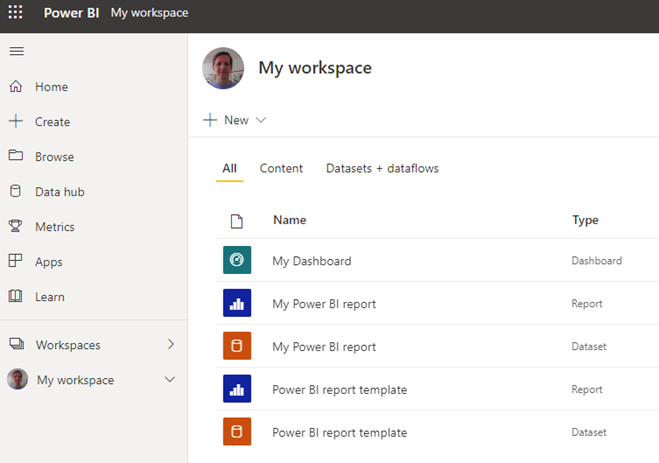Open Apps from the sidebar
The width and height of the screenshot is (659, 463).
click(x=49, y=262)
